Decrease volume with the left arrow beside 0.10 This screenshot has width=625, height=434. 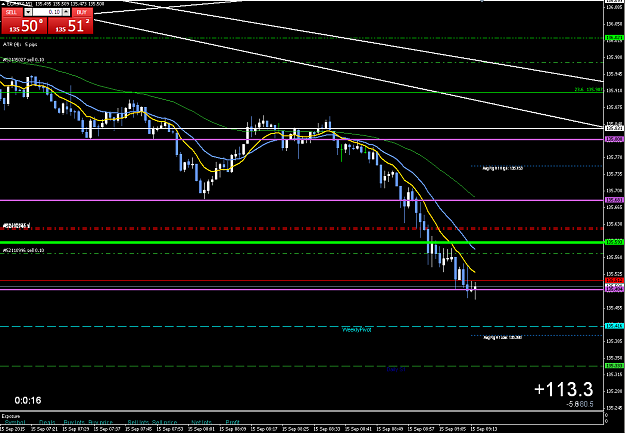tap(28, 12)
